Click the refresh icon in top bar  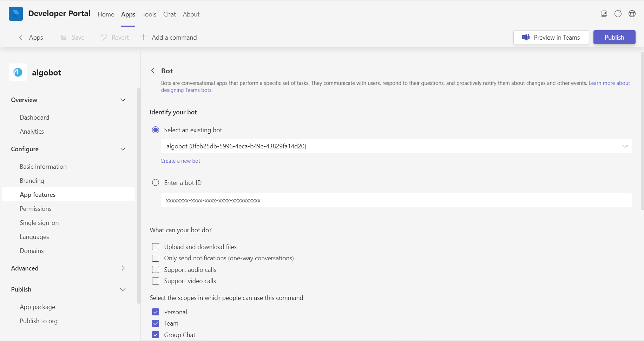(618, 14)
